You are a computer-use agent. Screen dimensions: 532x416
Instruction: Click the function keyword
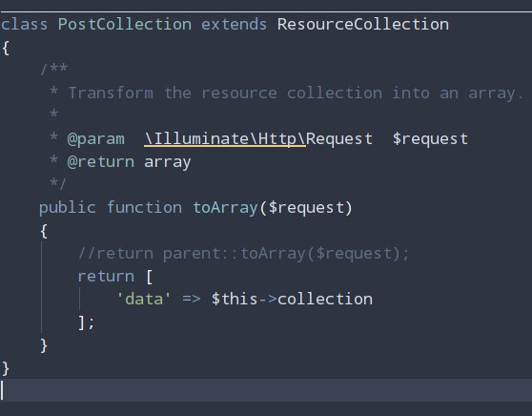[x=144, y=207]
